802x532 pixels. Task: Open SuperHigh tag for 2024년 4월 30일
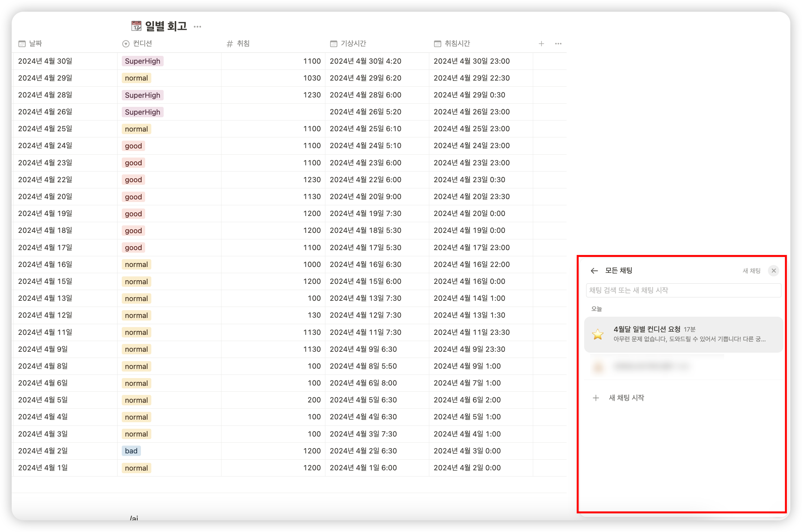point(143,61)
